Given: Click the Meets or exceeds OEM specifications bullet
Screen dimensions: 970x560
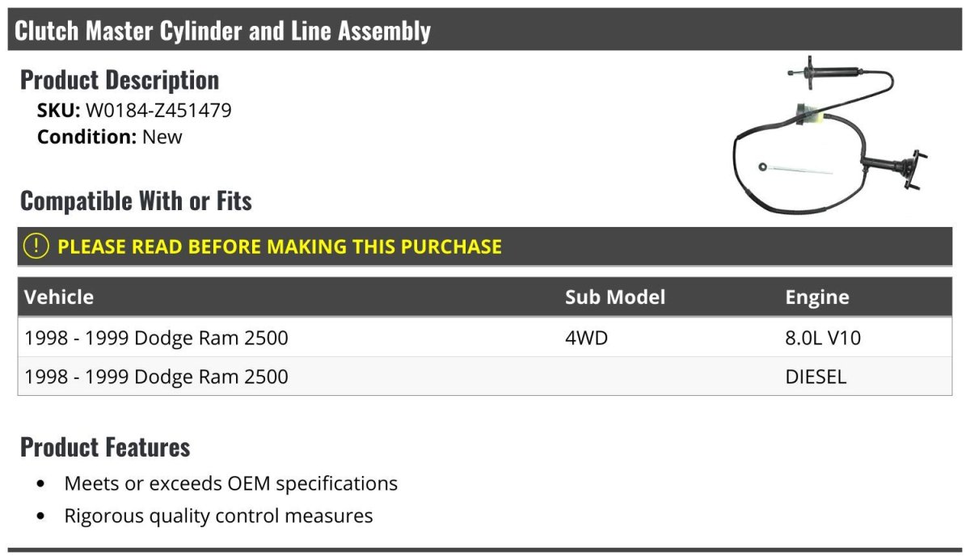Looking at the screenshot, I should click(x=231, y=483).
